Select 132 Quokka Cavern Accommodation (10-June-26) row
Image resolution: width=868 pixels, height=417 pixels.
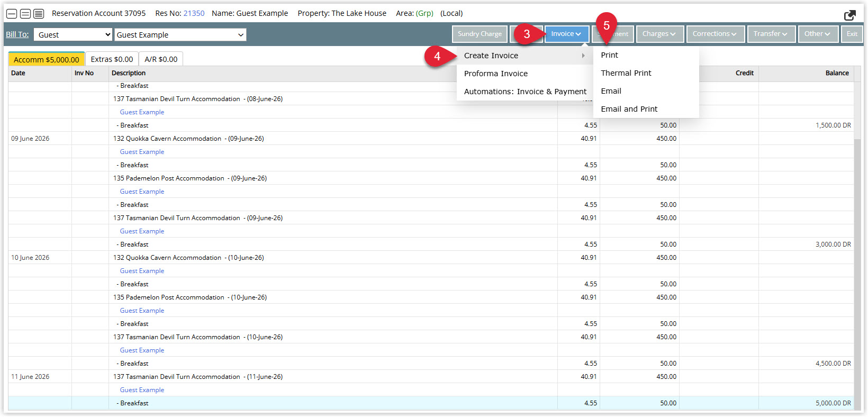(x=431, y=258)
